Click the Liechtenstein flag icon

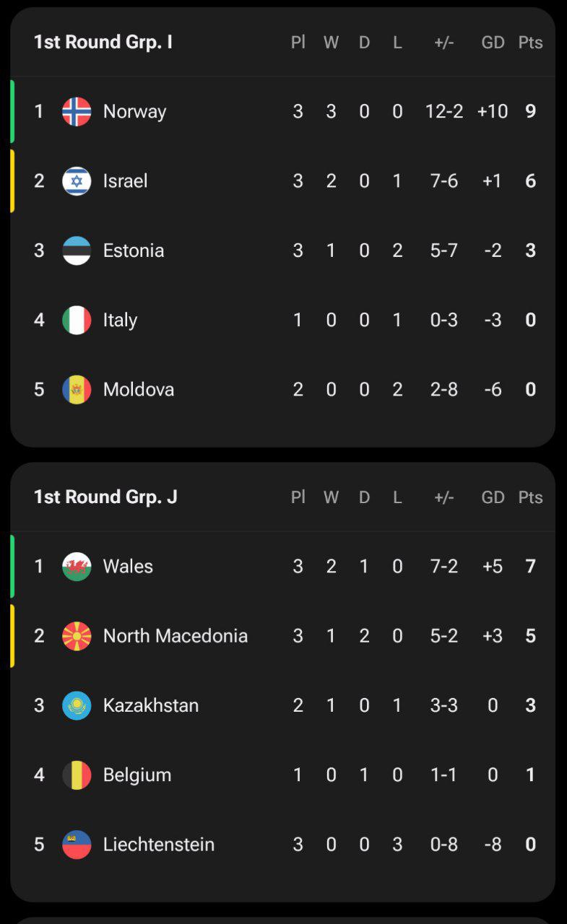[x=77, y=845]
